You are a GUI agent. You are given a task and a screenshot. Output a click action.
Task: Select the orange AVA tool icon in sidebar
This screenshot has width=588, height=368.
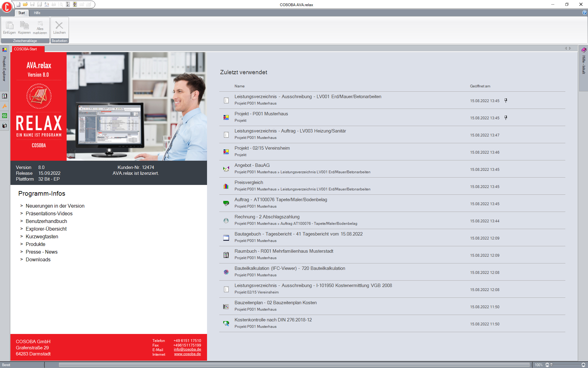click(4, 106)
